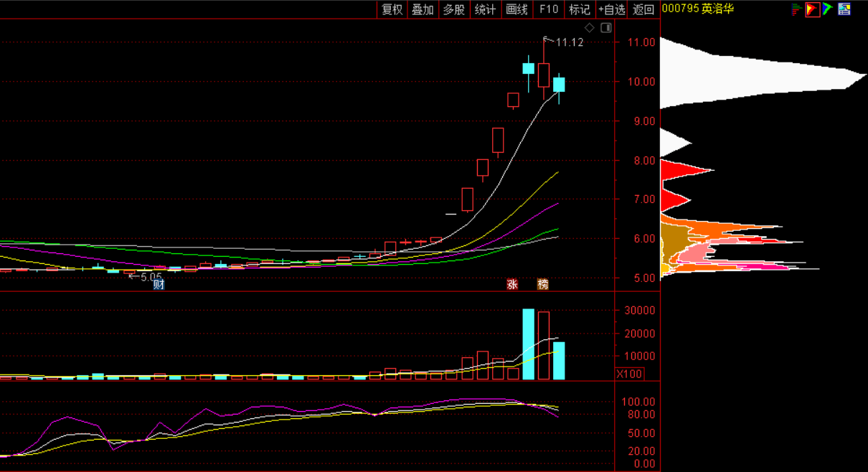The width and height of the screenshot is (868, 472).
Task: Click the X100 volume unit label
Action: 630,374
